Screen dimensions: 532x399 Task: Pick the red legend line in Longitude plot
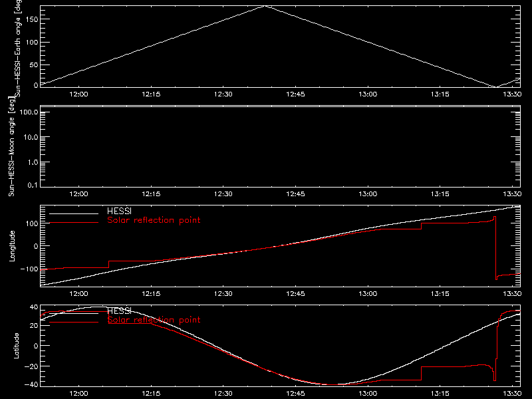coord(74,223)
